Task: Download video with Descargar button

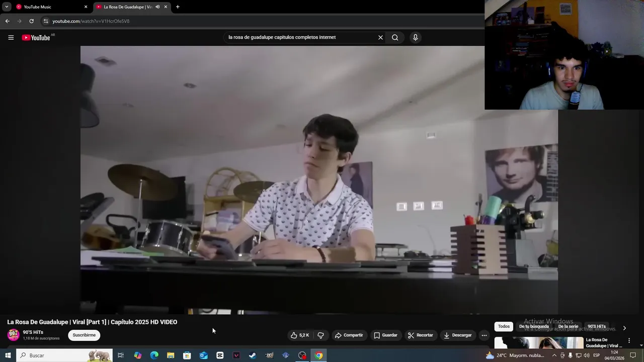Action: (458, 335)
